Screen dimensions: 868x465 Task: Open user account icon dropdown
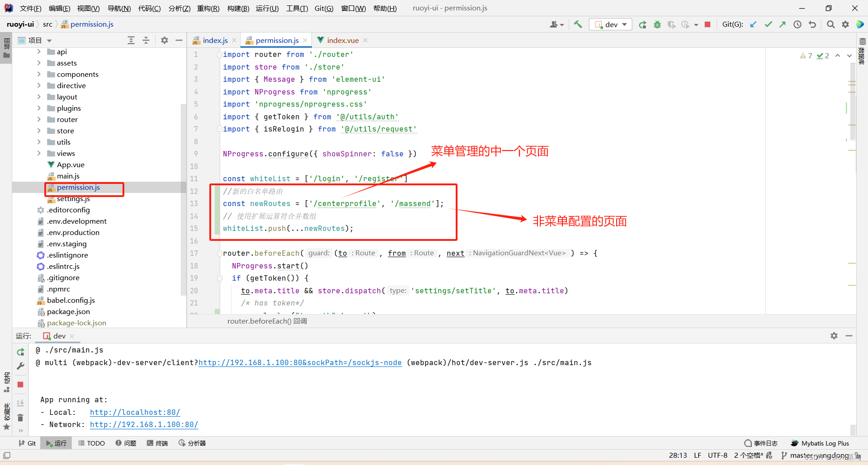(557, 24)
